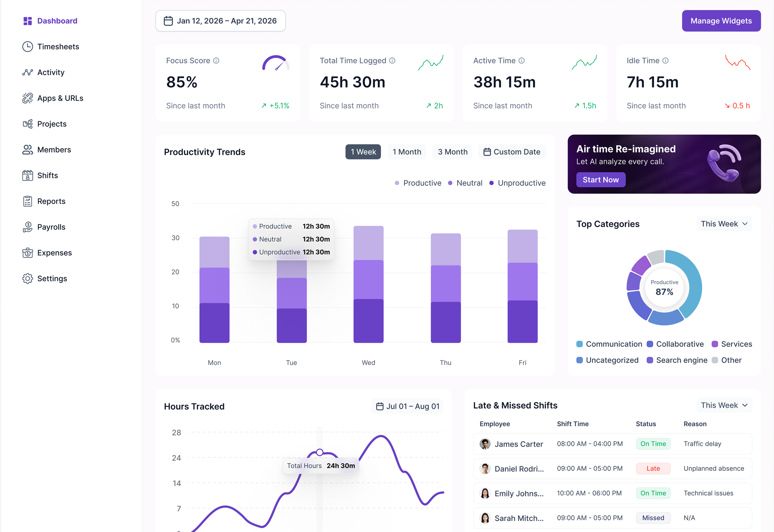Select the 3 Month trend range
Screen dimensions: 774x532
tap(452, 152)
